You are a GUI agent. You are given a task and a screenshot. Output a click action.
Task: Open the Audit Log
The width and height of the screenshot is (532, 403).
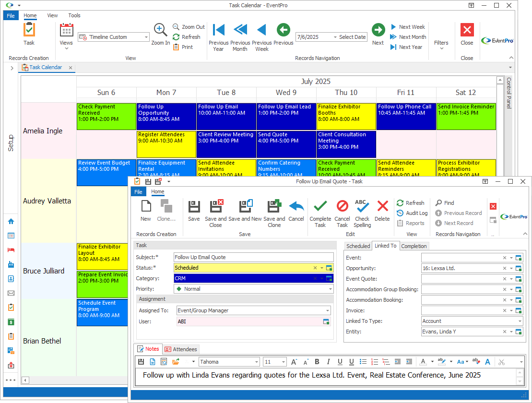[412, 213]
